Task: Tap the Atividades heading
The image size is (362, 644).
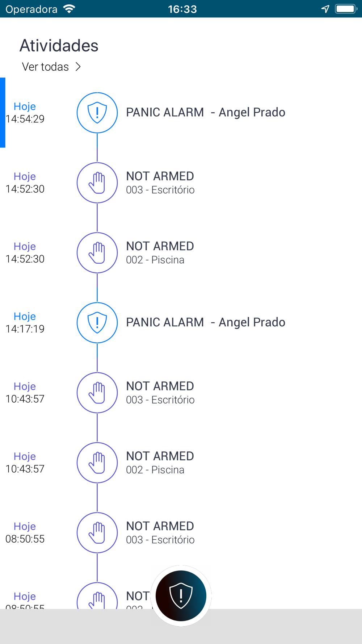Action: pyautogui.click(x=59, y=46)
